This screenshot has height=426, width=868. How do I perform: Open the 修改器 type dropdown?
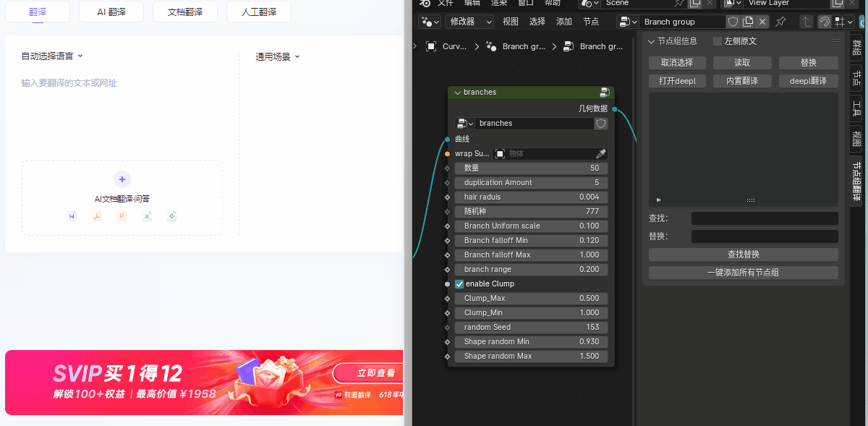click(469, 22)
